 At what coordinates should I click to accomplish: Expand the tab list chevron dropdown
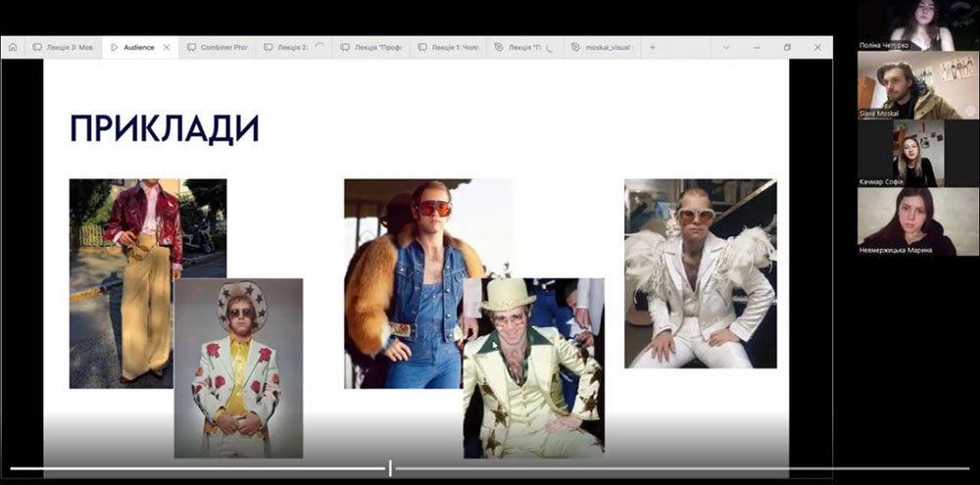click(726, 47)
